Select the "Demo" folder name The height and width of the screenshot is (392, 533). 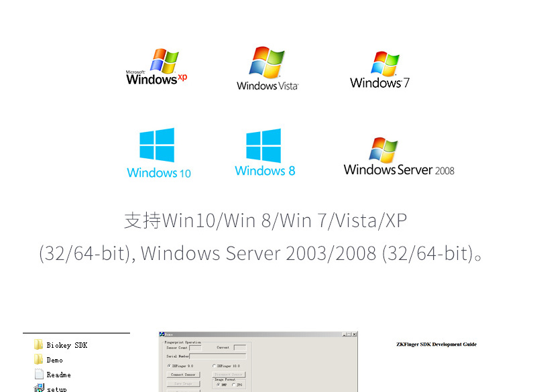(x=55, y=360)
